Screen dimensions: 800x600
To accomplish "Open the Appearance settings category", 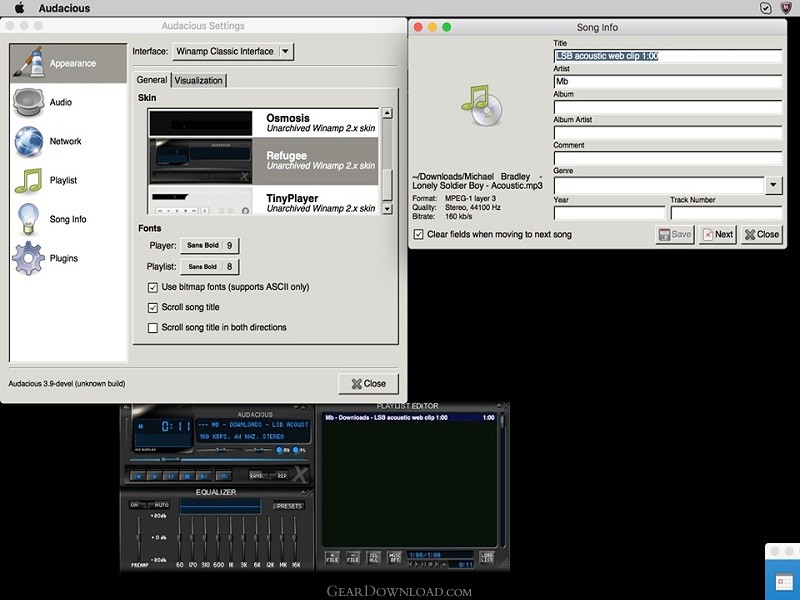I will tap(68, 63).
